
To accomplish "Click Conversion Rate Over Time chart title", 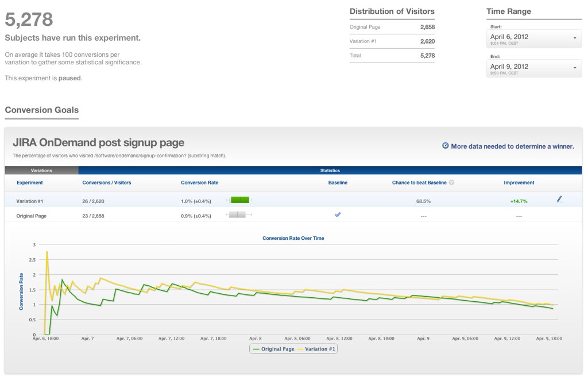I will click(x=293, y=238).
